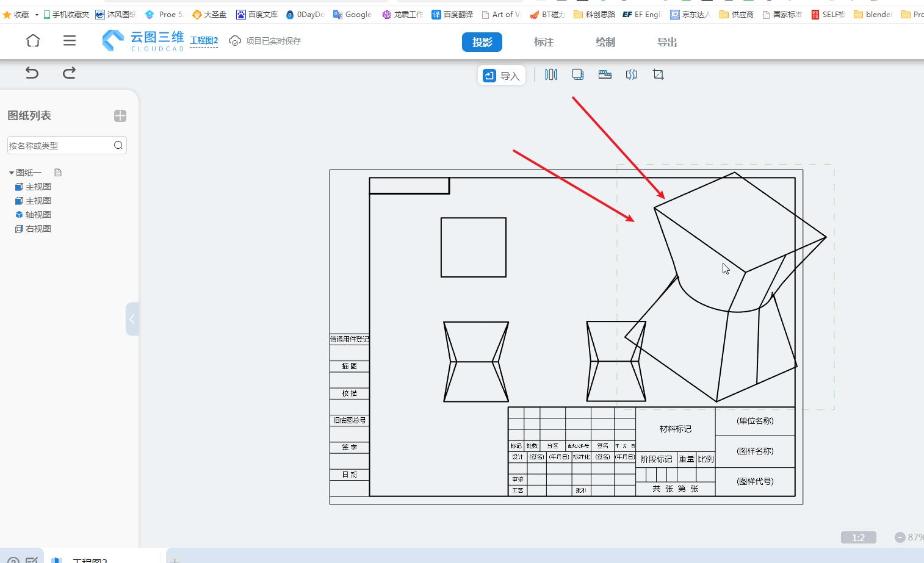Click the sheet search input field
Screen dimensions: 924x563
tap(59, 145)
